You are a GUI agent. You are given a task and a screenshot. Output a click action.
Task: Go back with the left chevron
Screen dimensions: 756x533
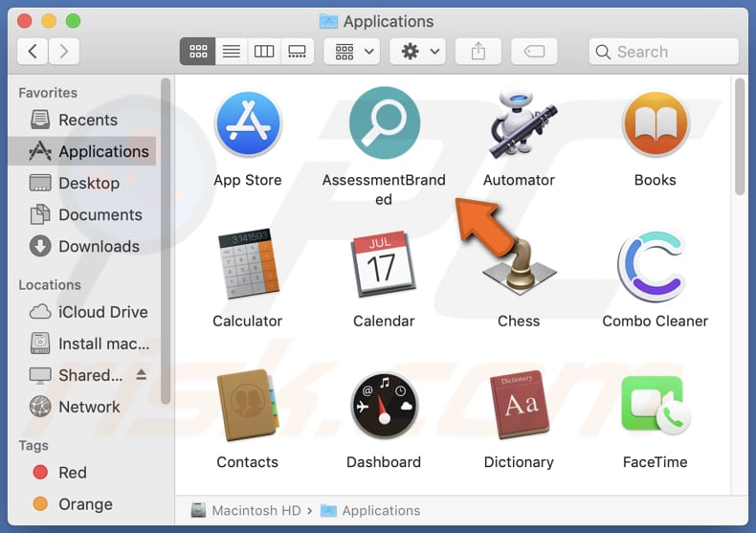33,51
